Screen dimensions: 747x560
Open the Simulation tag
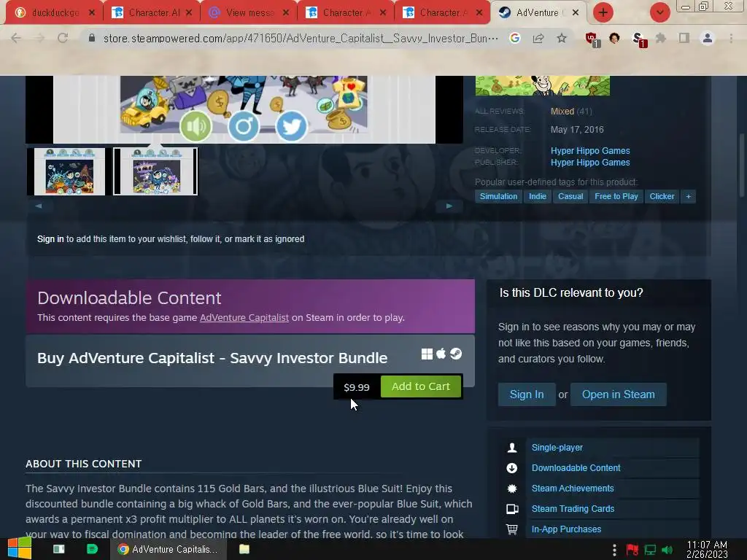pyautogui.click(x=498, y=196)
